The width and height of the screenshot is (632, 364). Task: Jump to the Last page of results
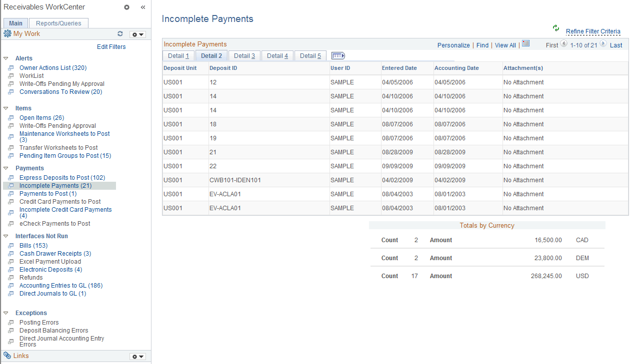coord(615,45)
